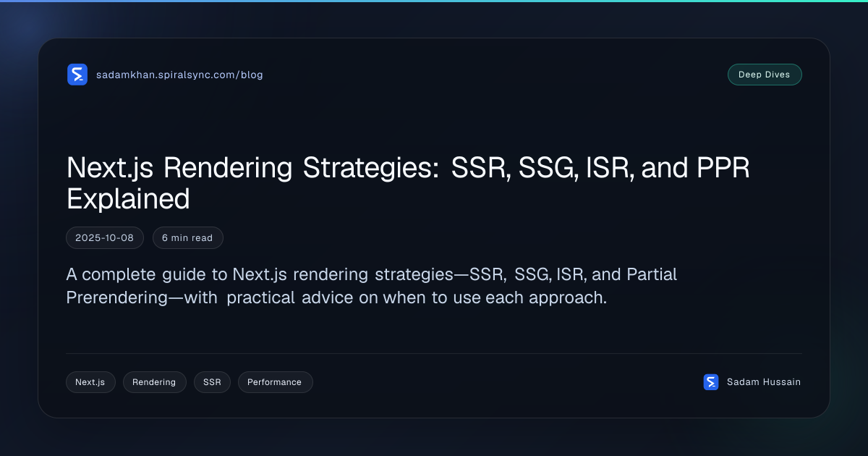The height and width of the screenshot is (456, 868).
Task: Select the Performance tag
Action: point(275,382)
